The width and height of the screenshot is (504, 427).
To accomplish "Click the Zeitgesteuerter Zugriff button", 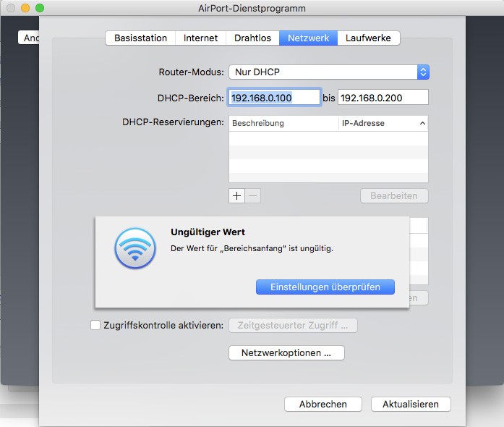I will tap(293, 326).
